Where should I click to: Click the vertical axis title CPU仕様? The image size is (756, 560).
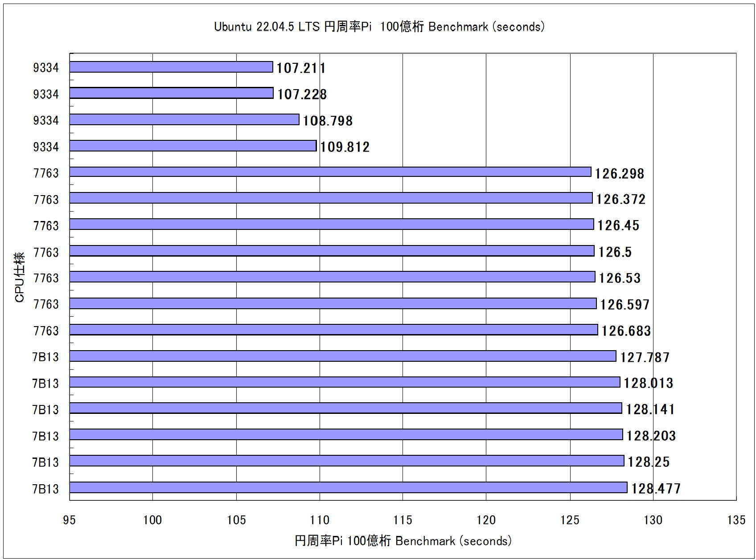[x=20, y=277]
